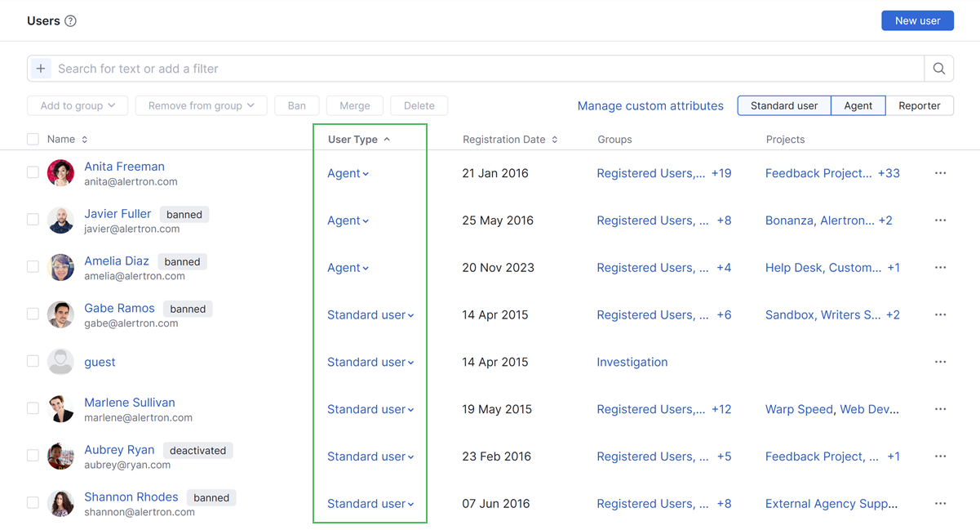
Task: Sort by Registration Date column arrows
Action: (x=555, y=140)
